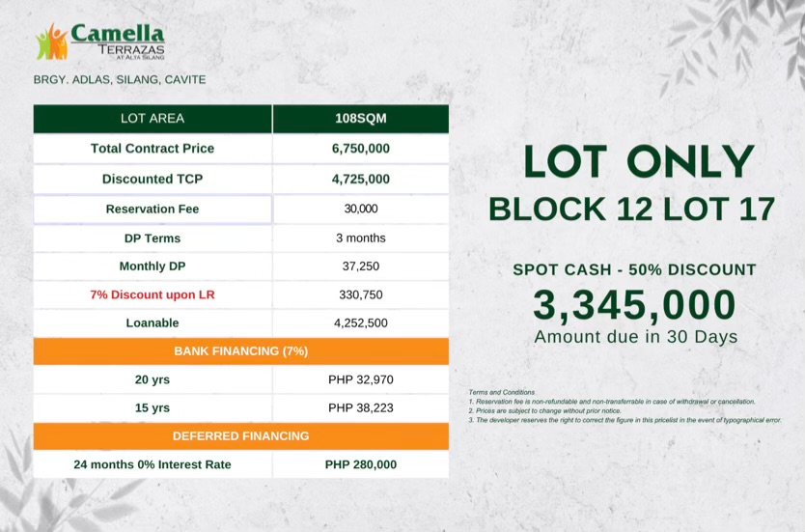This screenshot has height=532, width=805.
Task: Click the BLOCK 12 LOT 17 heading
Action: click(631, 209)
